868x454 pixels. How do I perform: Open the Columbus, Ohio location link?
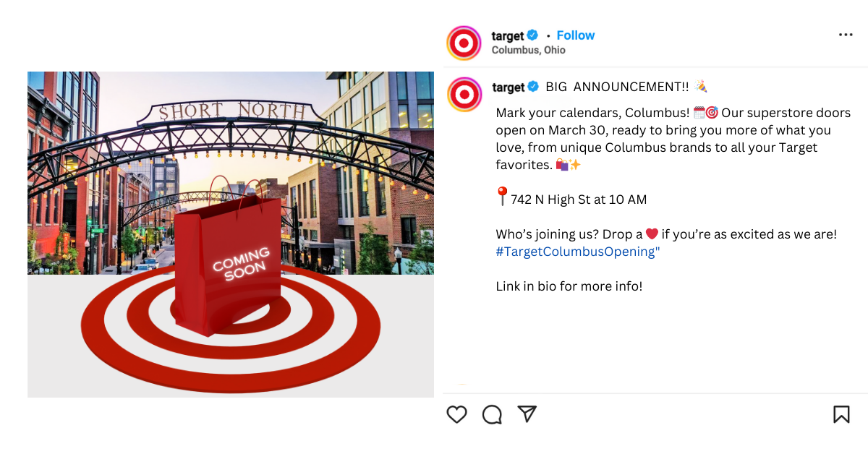528,50
